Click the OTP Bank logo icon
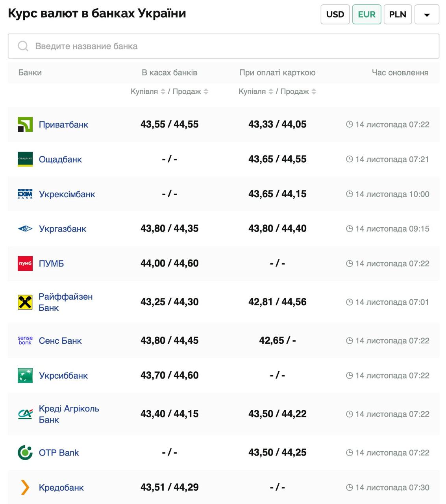 click(x=25, y=453)
